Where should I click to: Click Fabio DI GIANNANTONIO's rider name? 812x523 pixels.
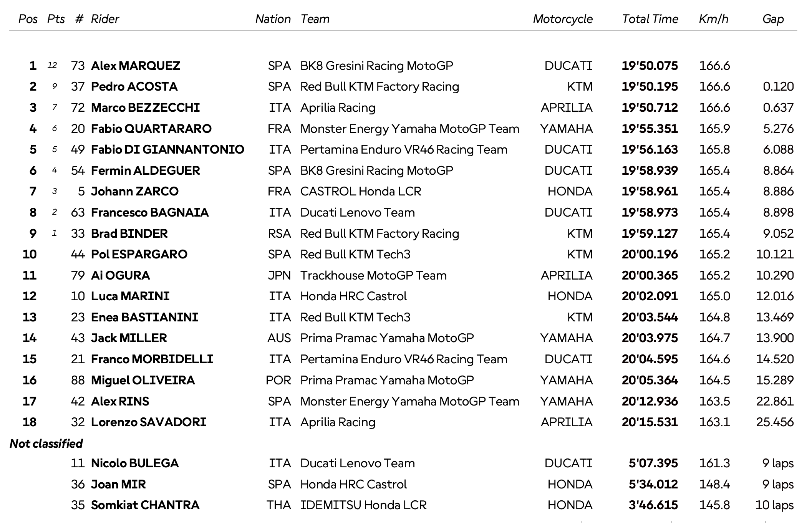[x=167, y=149]
